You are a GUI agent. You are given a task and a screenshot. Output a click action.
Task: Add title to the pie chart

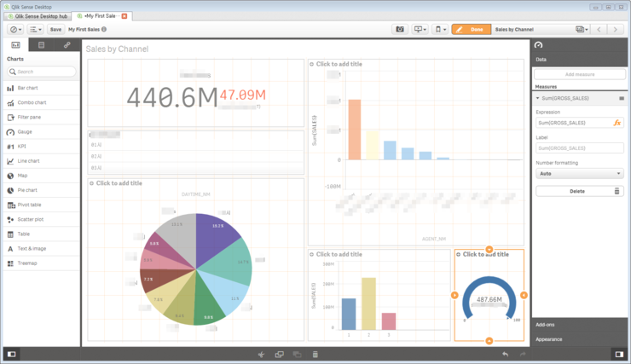(x=119, y=183)
